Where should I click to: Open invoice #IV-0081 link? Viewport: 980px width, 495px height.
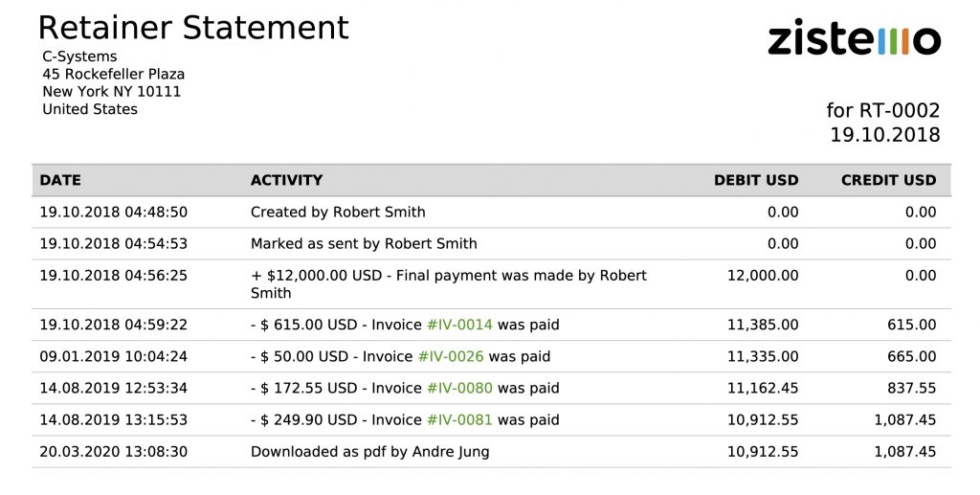click(x=458, y=419)
